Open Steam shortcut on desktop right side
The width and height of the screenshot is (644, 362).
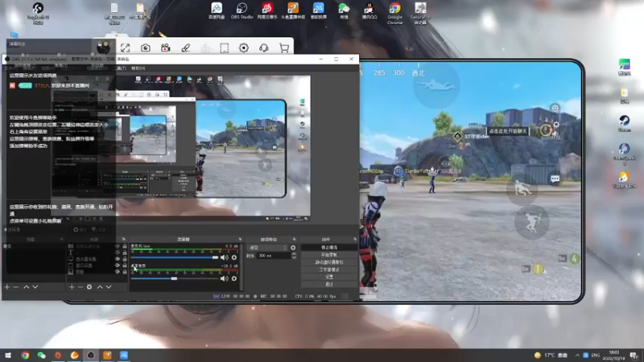(625, 123)
